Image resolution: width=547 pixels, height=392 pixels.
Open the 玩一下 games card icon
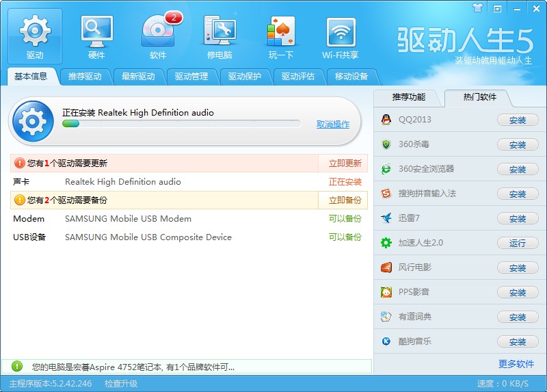point(281,36)
